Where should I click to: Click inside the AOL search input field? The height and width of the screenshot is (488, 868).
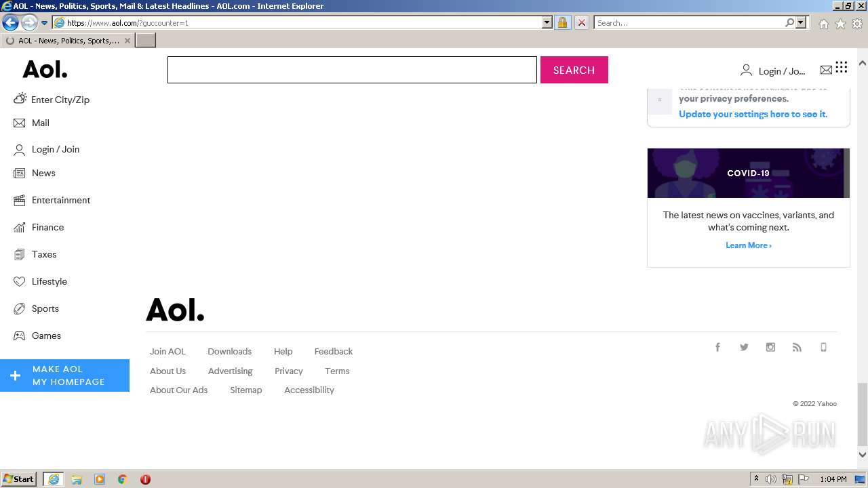click(x=352, y=70)
